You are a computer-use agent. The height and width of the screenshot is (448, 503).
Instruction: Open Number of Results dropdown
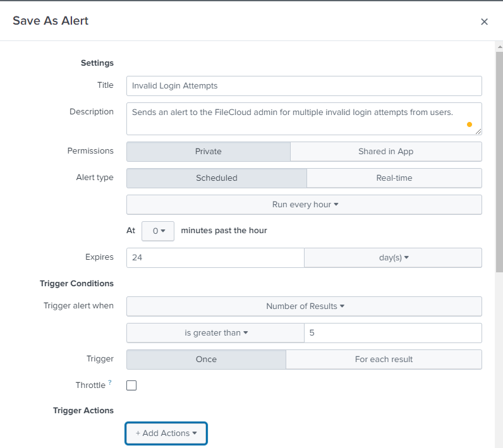[x=304, y=306]
